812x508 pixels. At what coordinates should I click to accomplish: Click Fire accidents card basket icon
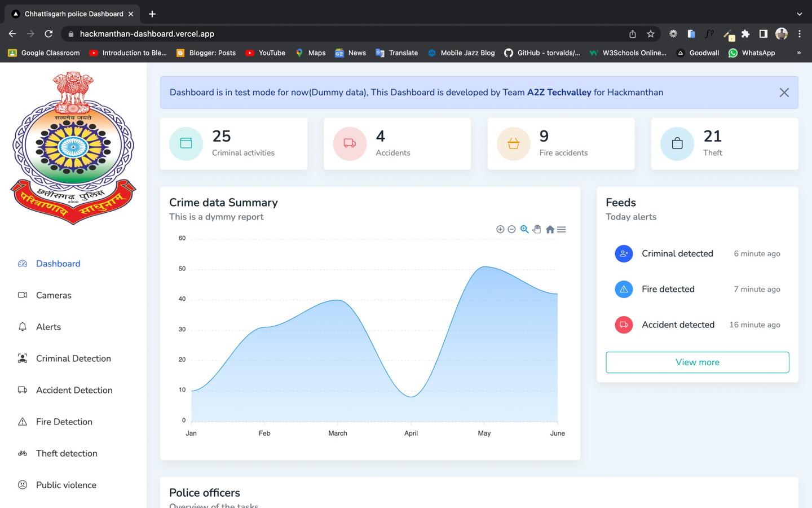coord(513,143)
